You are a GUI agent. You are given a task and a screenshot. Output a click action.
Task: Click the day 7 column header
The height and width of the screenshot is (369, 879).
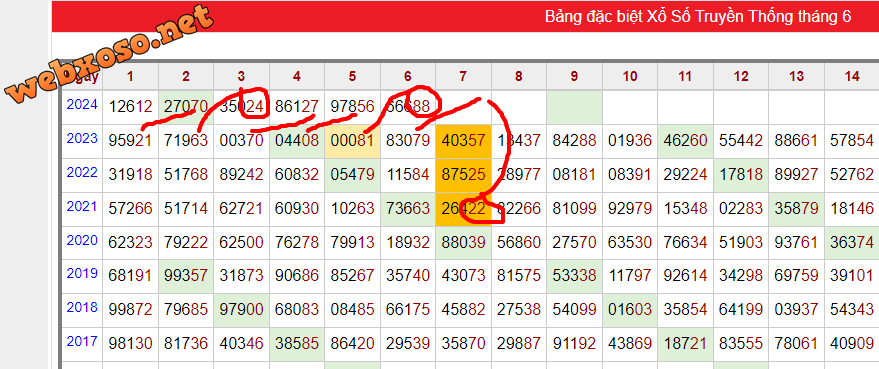click(463, 76)
